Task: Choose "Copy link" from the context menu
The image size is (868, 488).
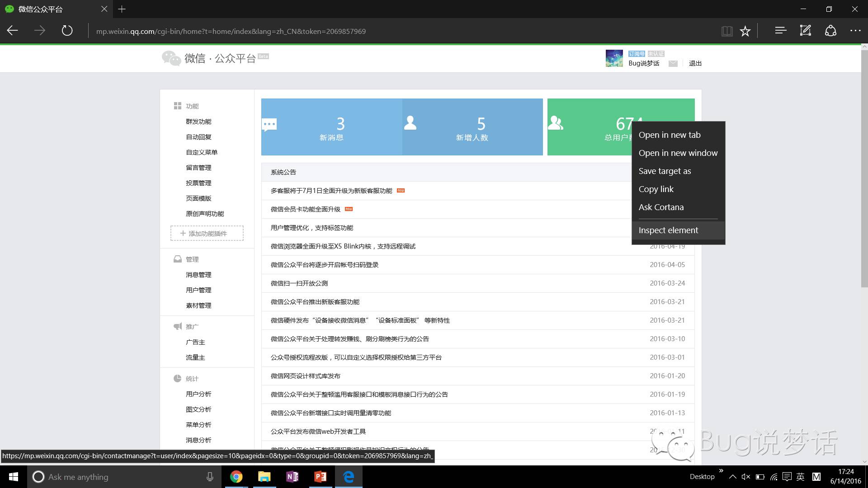Action: click(656, 189)
